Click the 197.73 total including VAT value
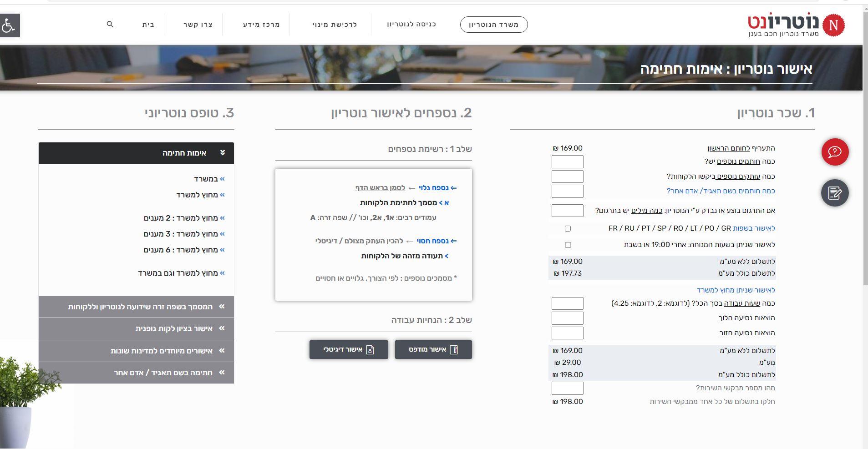This screenshot has width=868, height=449. coord(568,273)
